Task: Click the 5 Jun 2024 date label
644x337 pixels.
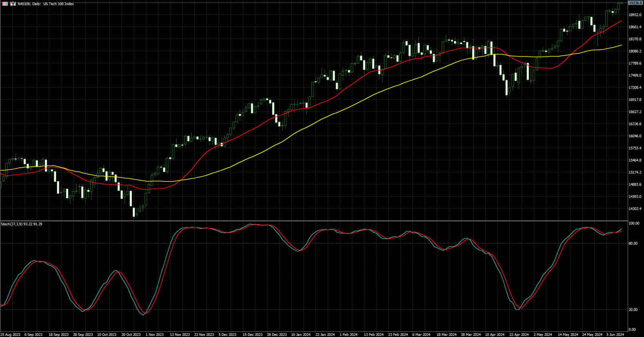Action: click(614, 335)
